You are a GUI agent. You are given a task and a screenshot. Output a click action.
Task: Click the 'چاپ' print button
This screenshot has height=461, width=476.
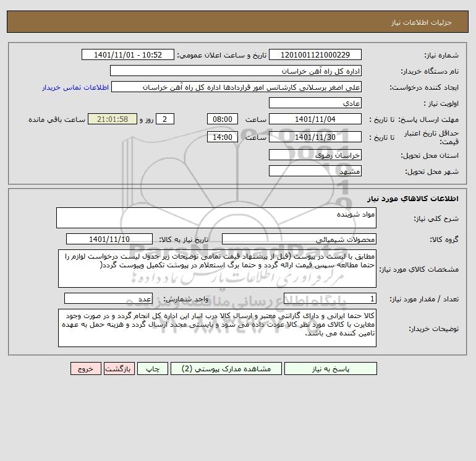click(x=153, y=369)
